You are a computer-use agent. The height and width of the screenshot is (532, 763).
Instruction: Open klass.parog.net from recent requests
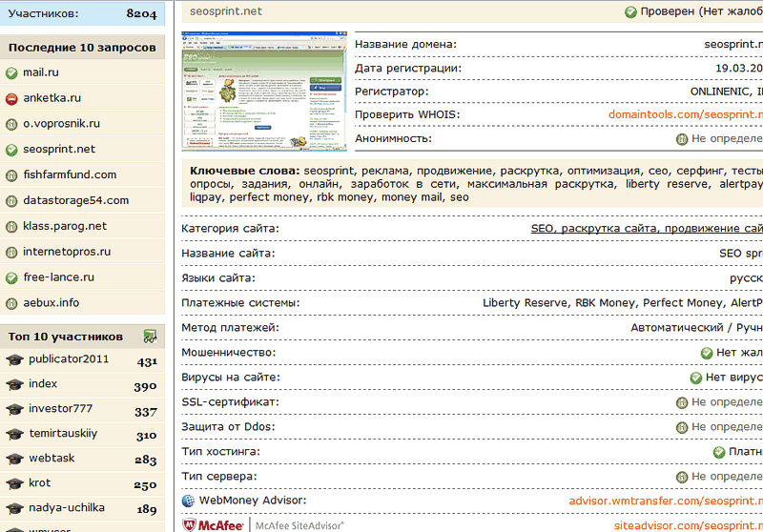pos(65,226)
